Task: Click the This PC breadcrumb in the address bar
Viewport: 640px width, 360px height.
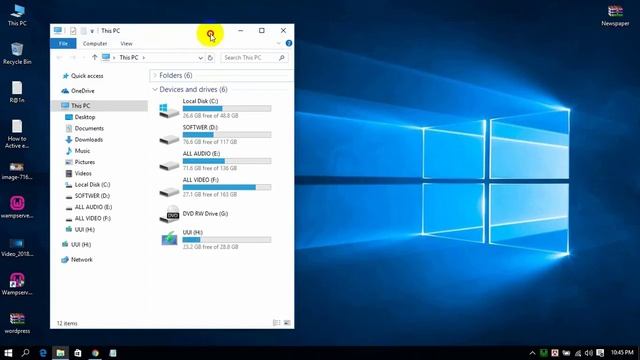Action: click(x=129, y=58)
